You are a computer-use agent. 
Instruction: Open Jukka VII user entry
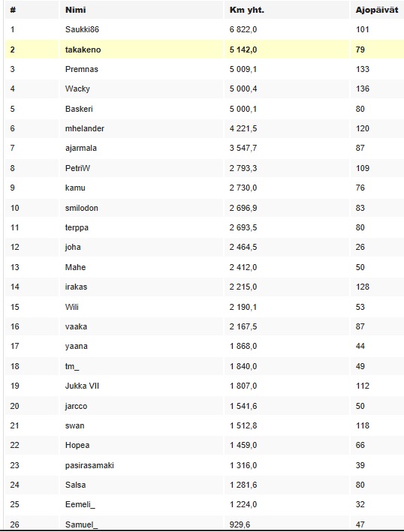click(x=82, y=386)
